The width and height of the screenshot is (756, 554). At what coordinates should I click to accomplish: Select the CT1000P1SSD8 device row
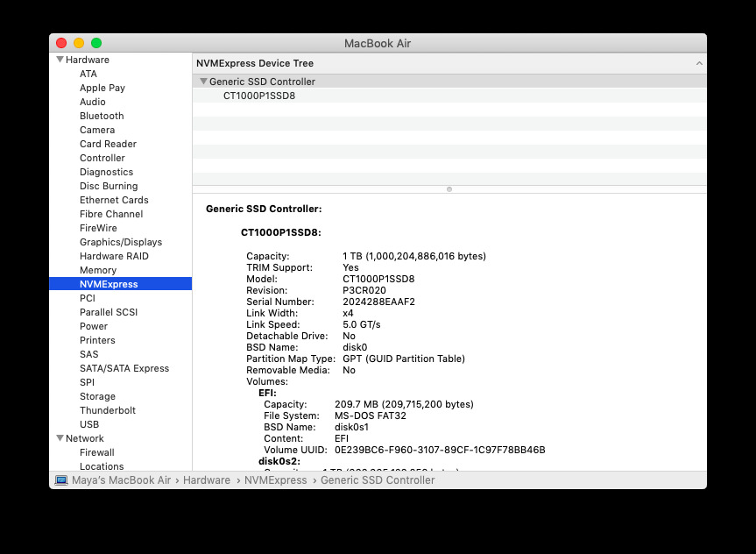[x=259, y=96]
